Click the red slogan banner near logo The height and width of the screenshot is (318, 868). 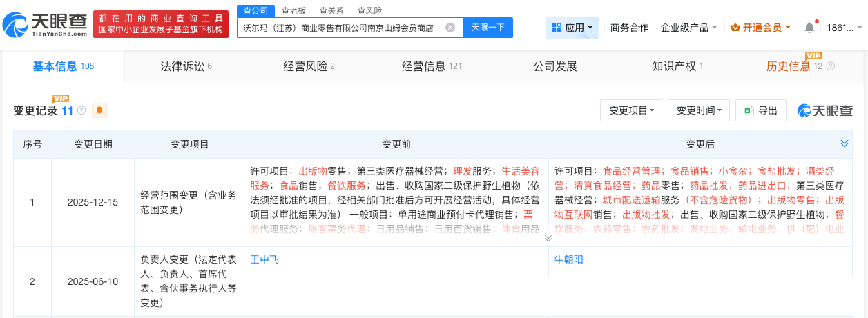point(161,24)
